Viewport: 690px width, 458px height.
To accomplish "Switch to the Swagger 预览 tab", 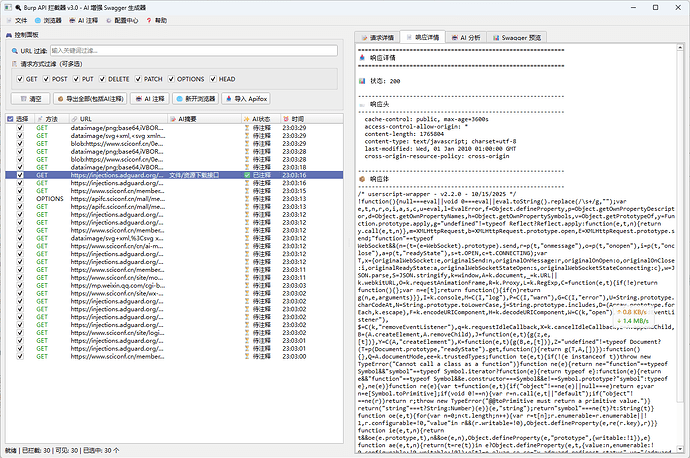I will pyautogui.click(x=517, y=38).
